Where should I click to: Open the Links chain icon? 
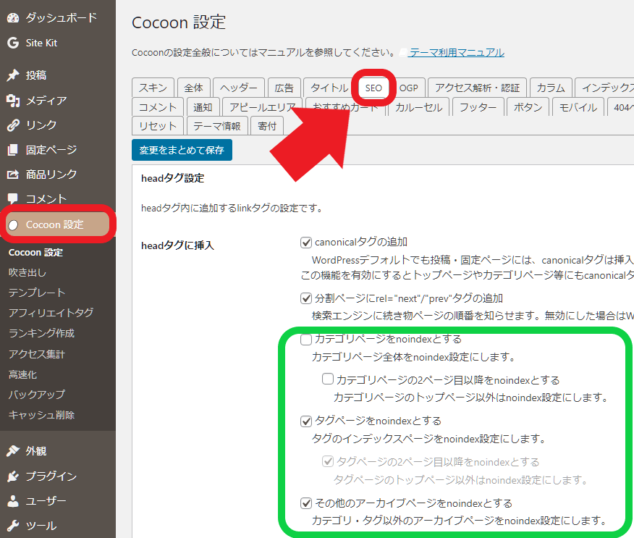(x=13, y=125)
